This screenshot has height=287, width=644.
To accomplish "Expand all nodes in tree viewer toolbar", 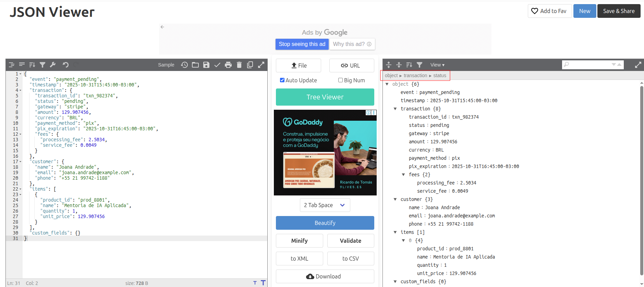I will coord(389,65).
